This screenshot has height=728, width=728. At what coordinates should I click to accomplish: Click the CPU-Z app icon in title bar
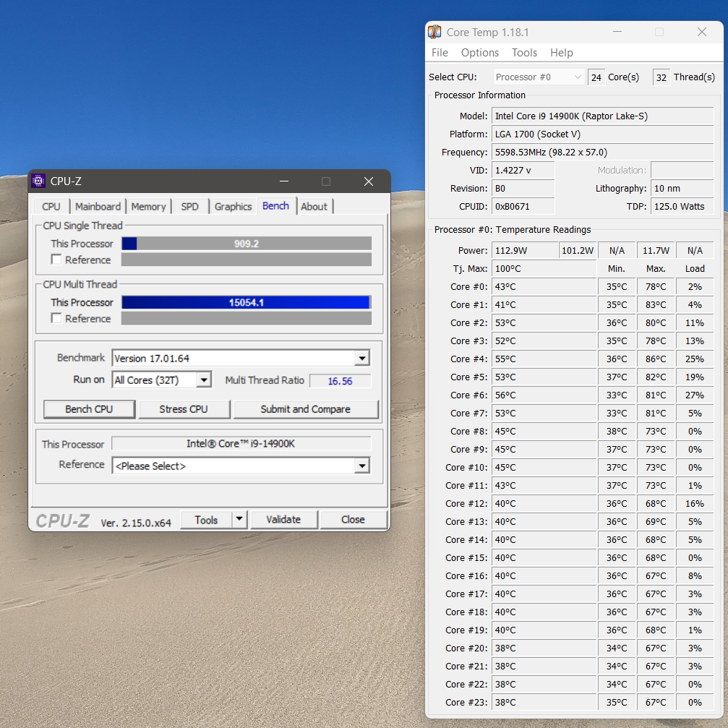(x=38, y=181)
